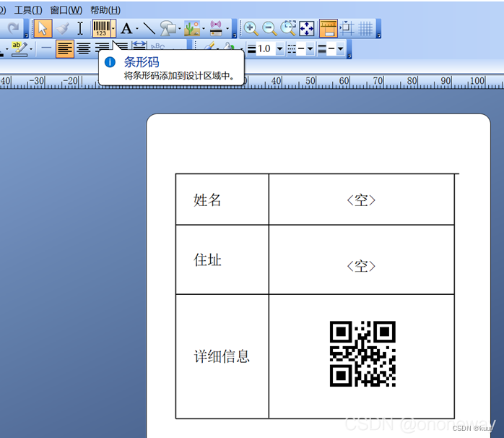Click the line thickness icon
Viewport: 504px width, 438px height.
(252, 49)
